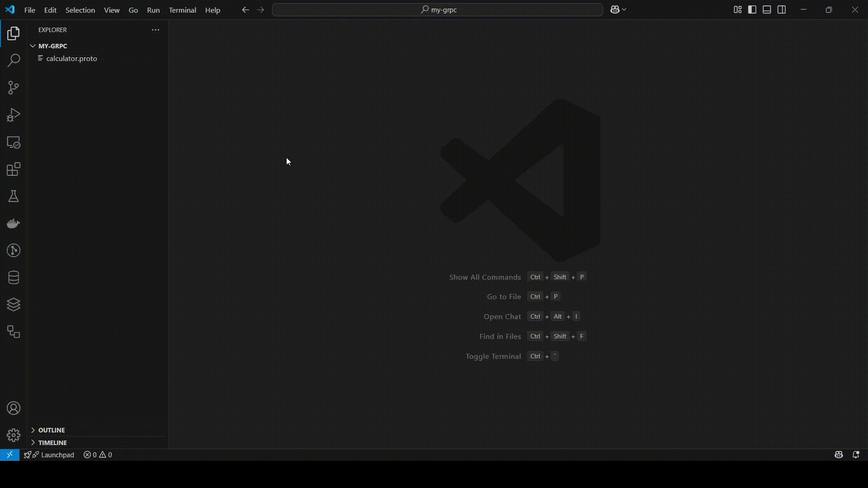Click the Find in Files hint text

point(500,336)
